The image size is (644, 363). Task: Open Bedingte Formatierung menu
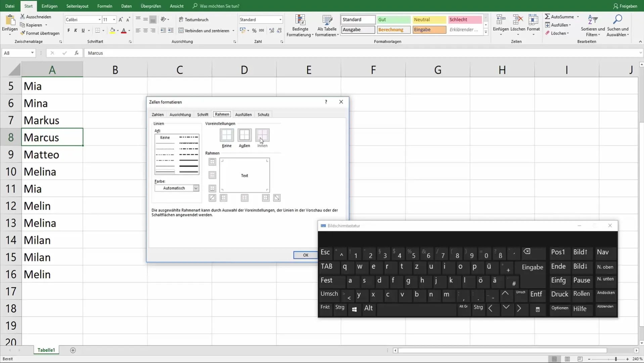[x=300, y=26]
